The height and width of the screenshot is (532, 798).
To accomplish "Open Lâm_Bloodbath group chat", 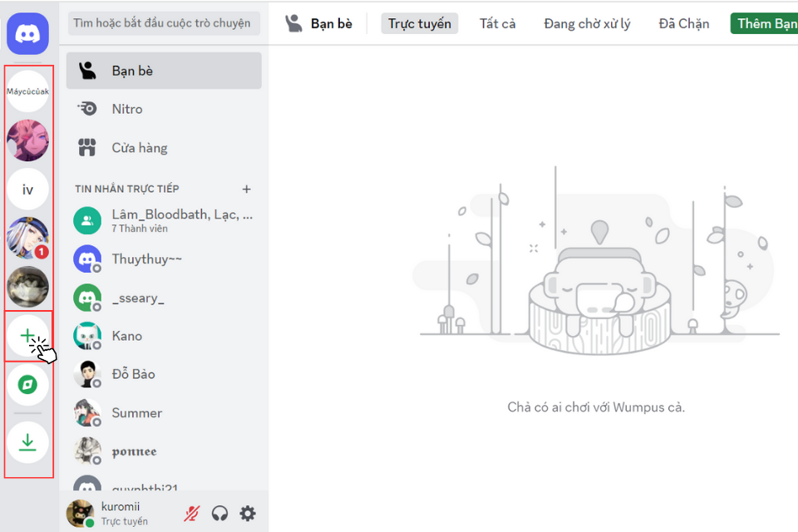I will click(x=164, y=220).
